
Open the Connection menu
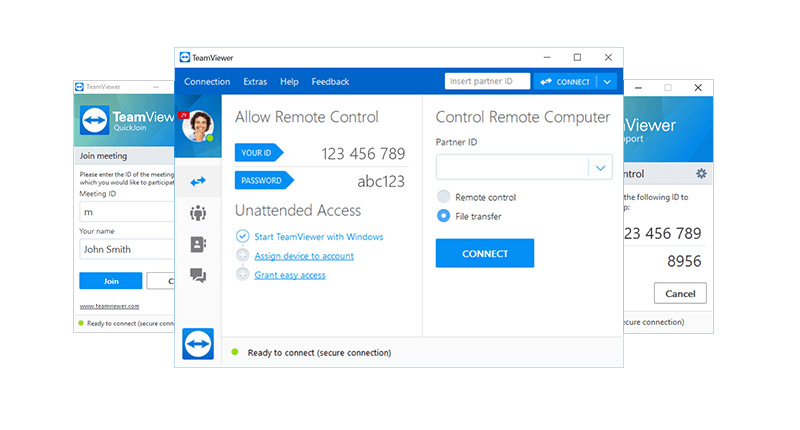(x=207, y=82)
